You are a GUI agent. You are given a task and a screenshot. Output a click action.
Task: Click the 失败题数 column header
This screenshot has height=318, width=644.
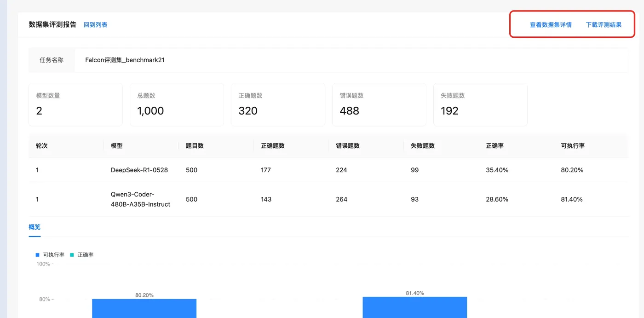pos(423,145)
